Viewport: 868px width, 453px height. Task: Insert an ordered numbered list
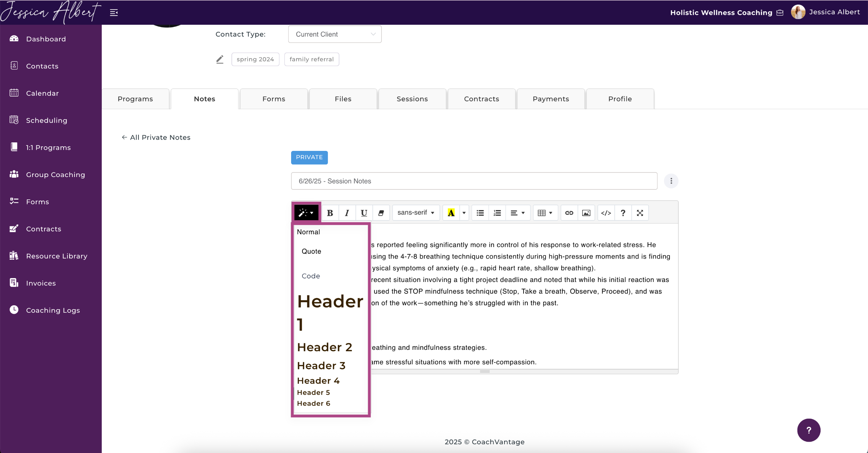(x=497, y=213)
